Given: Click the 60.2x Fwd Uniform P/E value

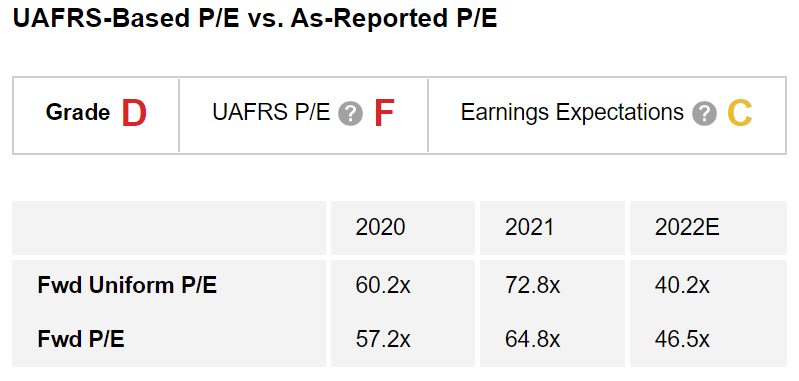Looking at the screenshot, I should [x=383, y=285].
